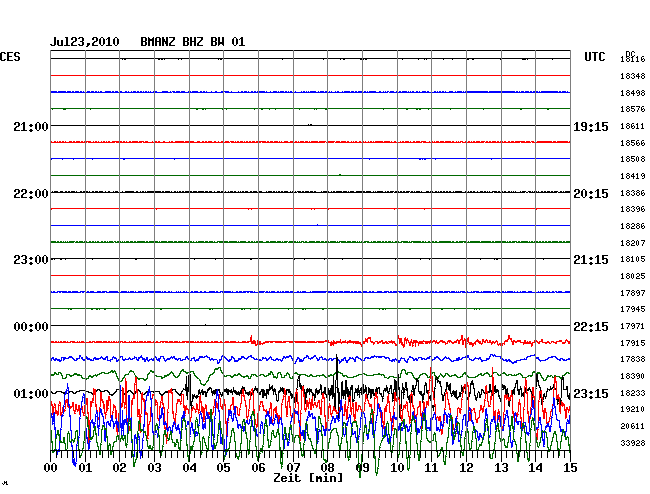The height and width of the screenshot is (494, 650).
Task: Click minute tick label 10
Action: click(397, 468)
